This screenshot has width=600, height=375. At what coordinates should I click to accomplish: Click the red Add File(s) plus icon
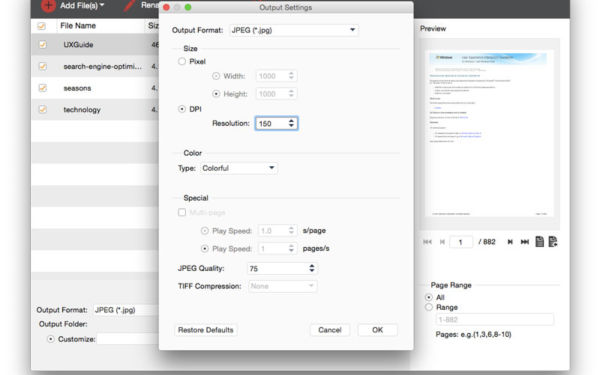click(49, 5)
